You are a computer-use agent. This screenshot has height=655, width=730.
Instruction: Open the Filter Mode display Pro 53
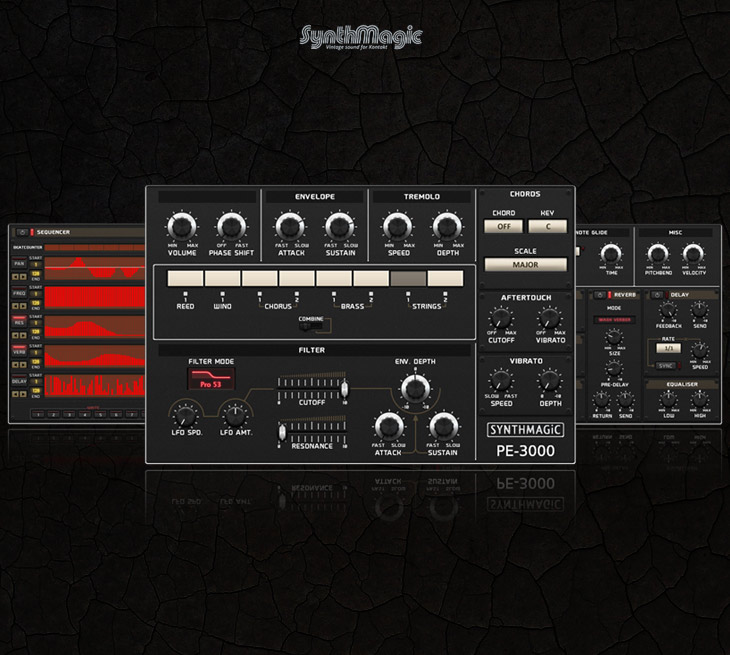pyautogui.click(x=211, y=378)
